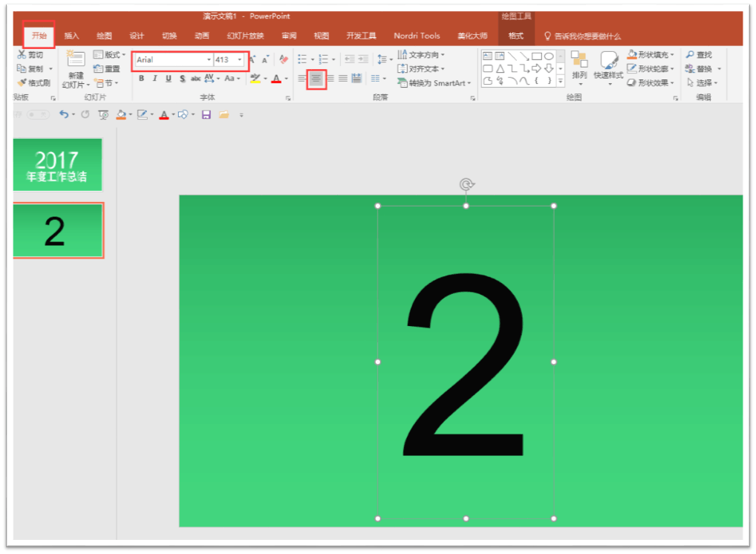This screenshot has width=756, height=554.
Task: Switch to 设计 design tab
Action: pos(137,36)
